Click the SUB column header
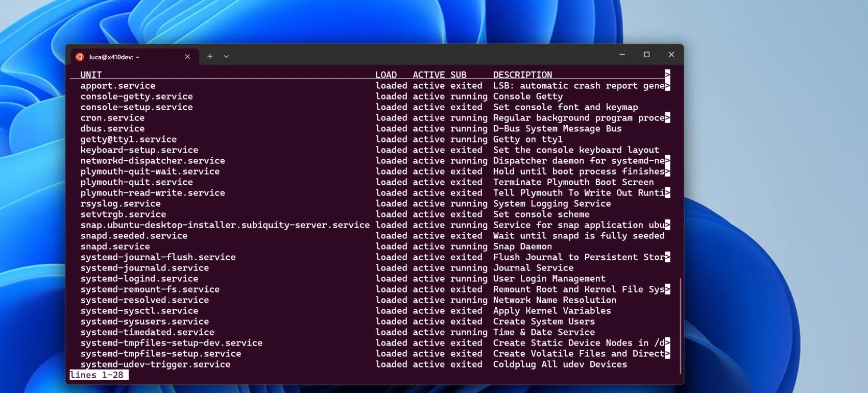This screenshot has width=868, height=393. [459, 75]
